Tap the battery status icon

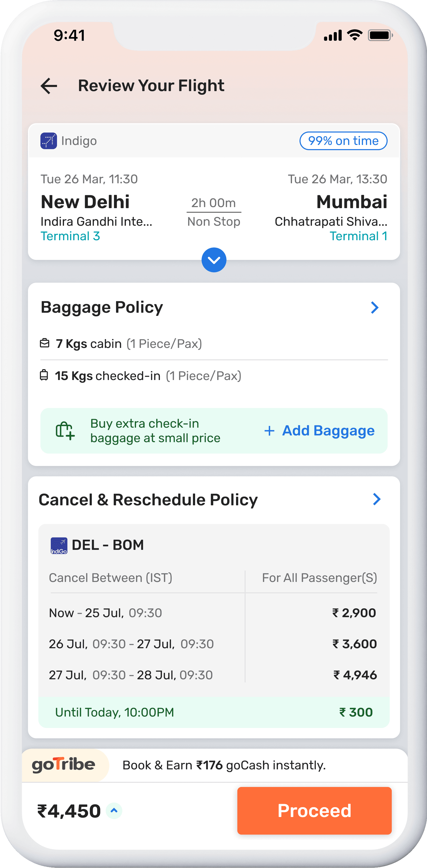click(380, 35)
